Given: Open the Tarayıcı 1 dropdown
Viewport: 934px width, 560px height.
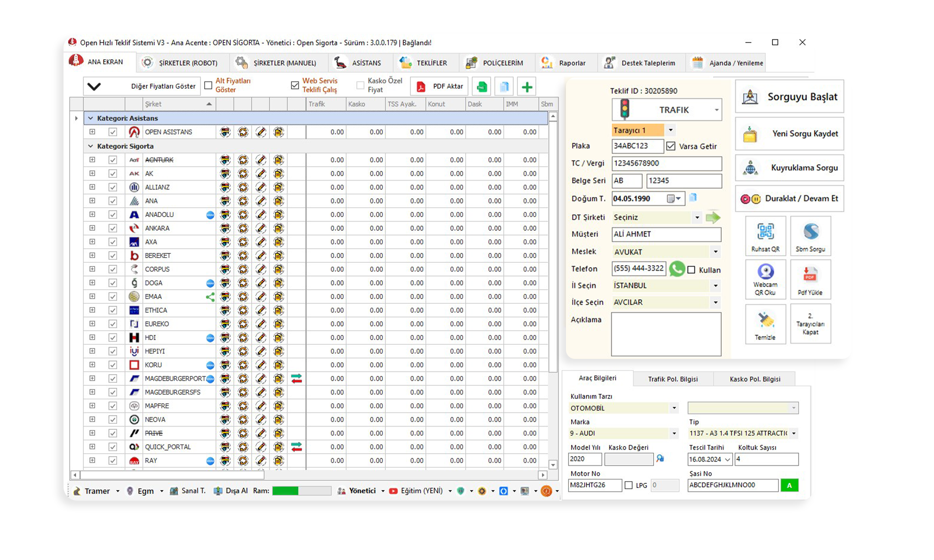Looking at the screenshot, I should 671,130.
